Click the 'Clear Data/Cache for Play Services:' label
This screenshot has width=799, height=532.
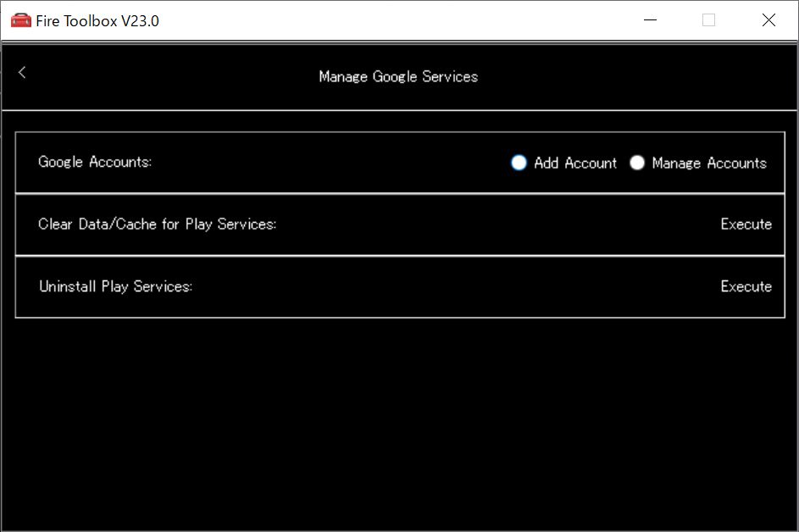[158, 224]
